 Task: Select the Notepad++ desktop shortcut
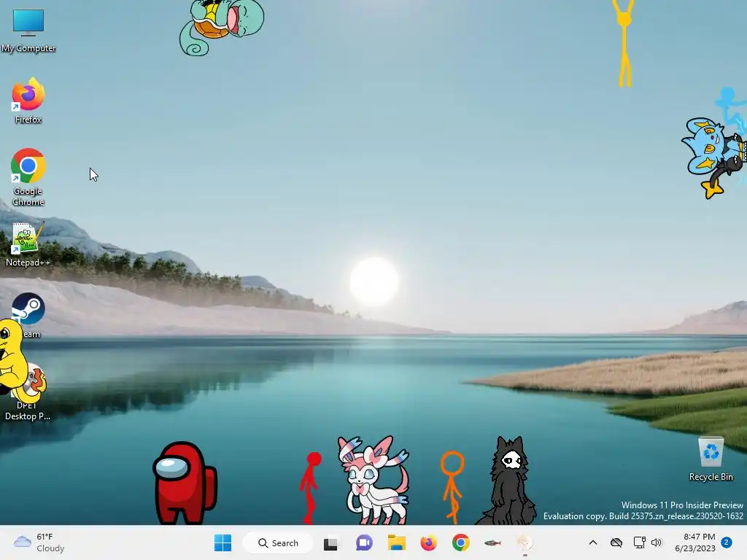28,244
